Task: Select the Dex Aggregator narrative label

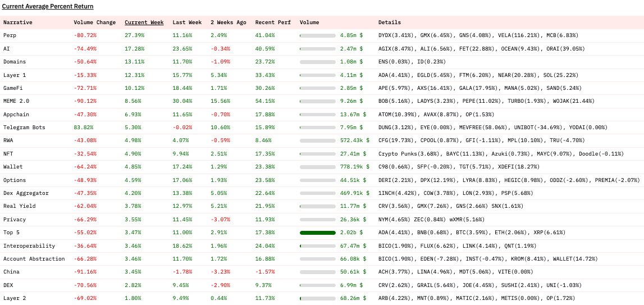Action: point(26,193)
